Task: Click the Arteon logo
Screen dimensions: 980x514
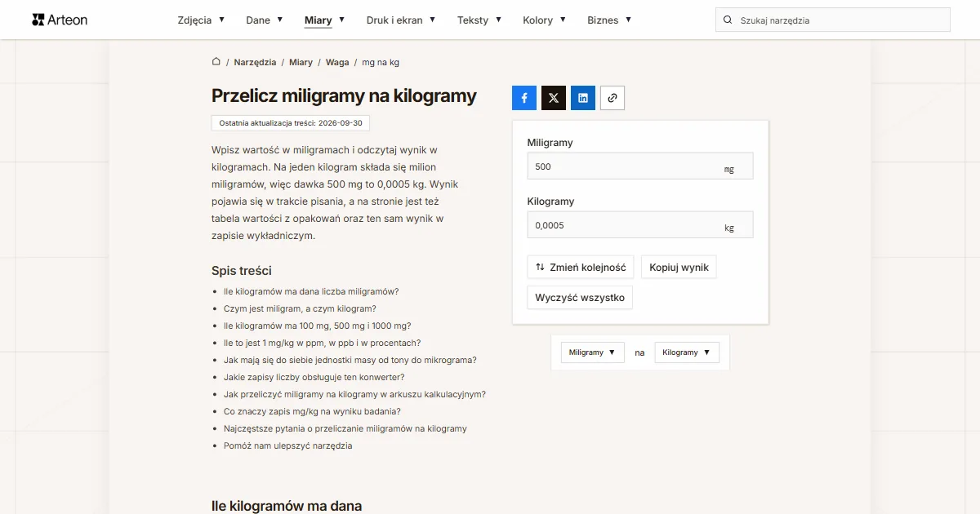Action: [x=60, y=20]
